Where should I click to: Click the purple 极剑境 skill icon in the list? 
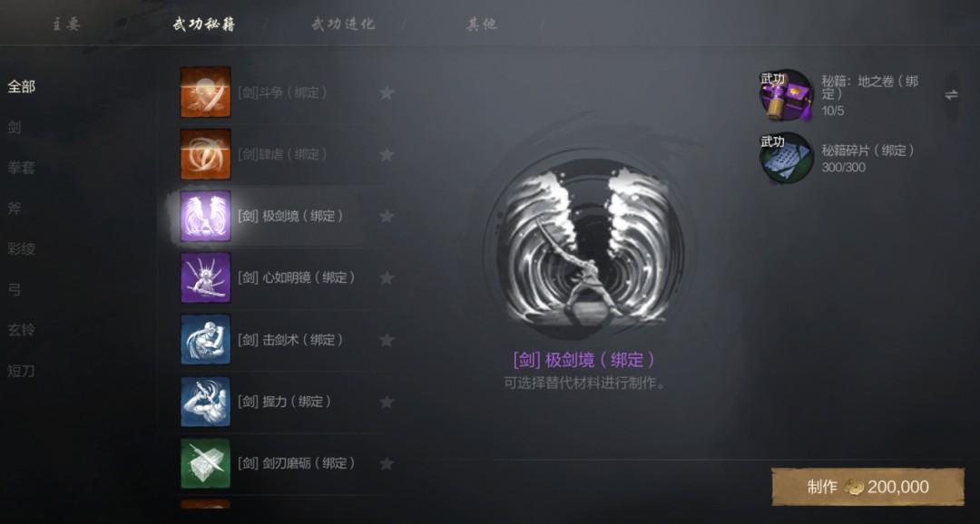click(x=206, y=216)
